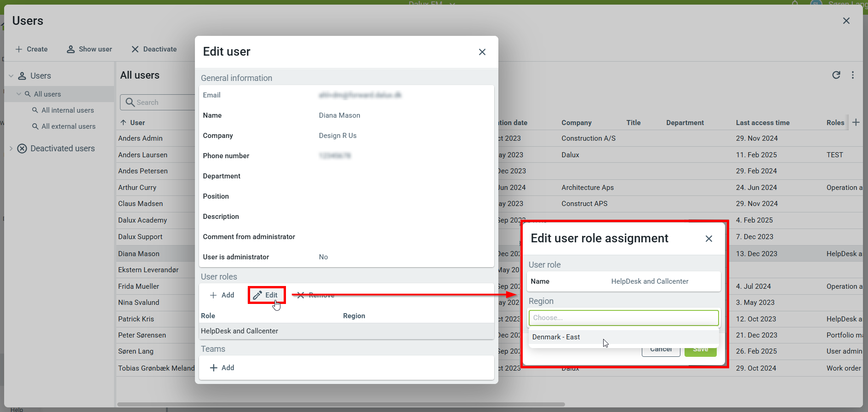
Task: Collapse the All users tree node
Action: tap(19, 94)
